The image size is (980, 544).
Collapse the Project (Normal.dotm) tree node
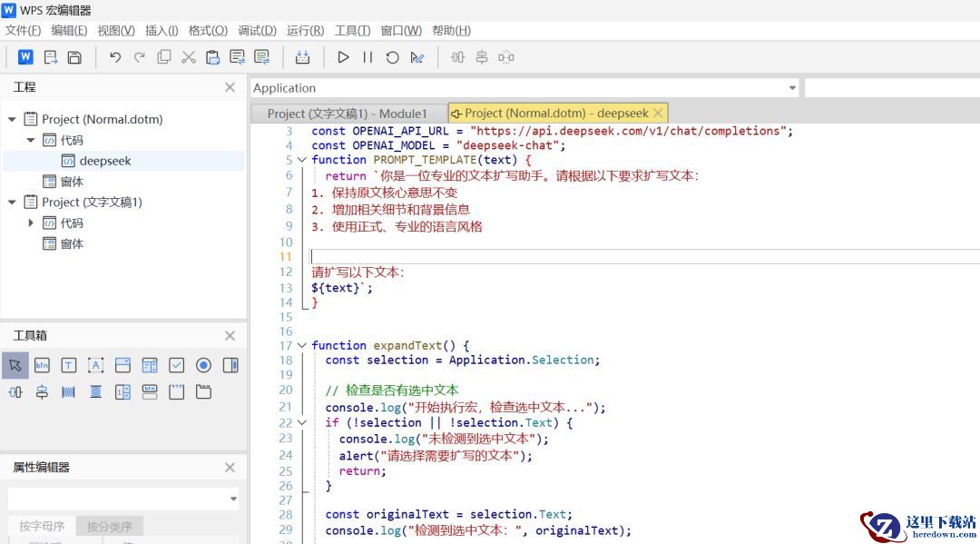point(12,119)
